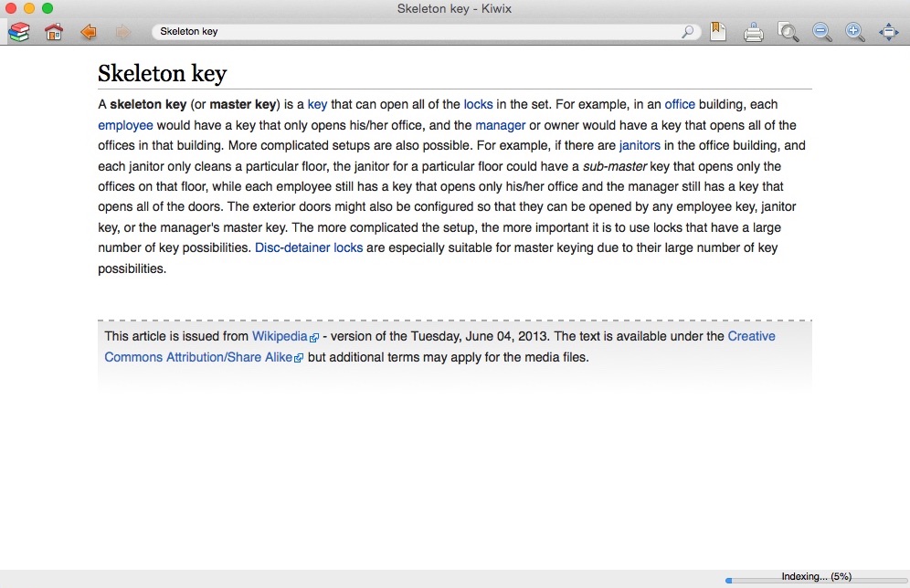910x588 pixels.
Task: Zoom in the article text
Action: [x=855, y=32]
